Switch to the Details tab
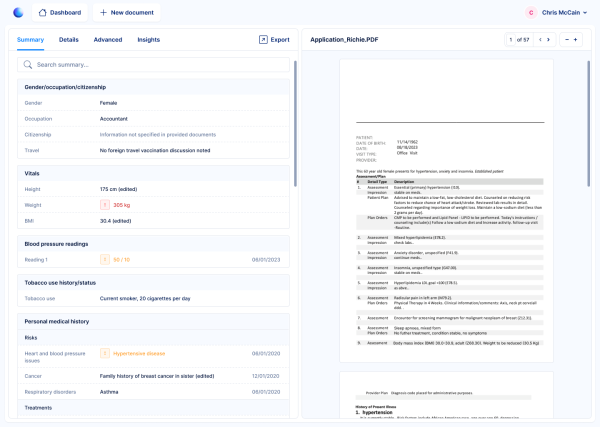600x427 pixels. click(68, 40)
